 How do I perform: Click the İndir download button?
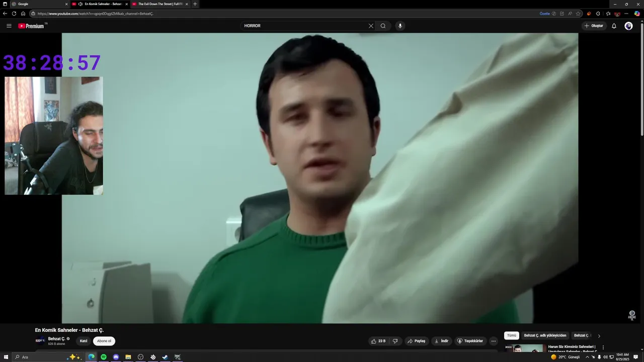click(441, 341)
